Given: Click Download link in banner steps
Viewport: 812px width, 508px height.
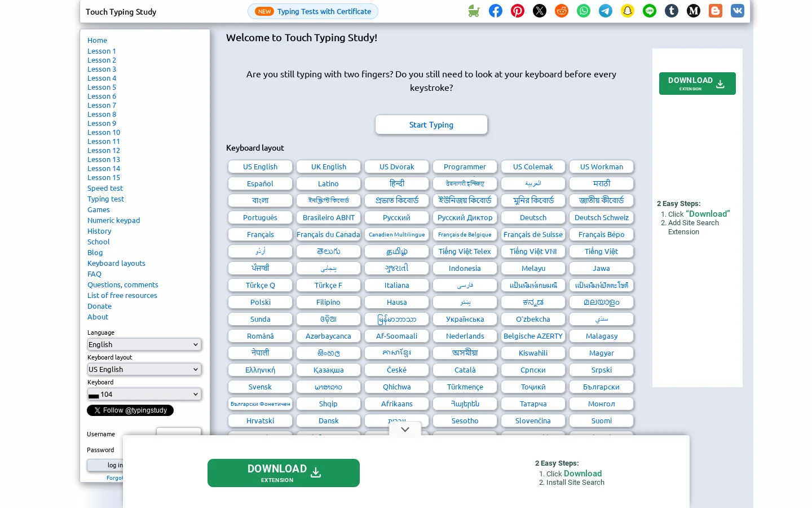Looking at the screenshot, I should click(x=582, y=474).
